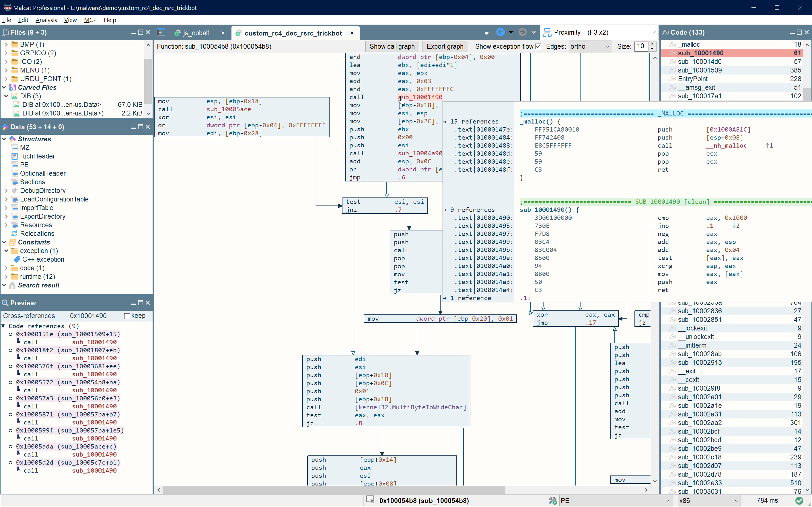Expand the BMP (1) folder

coord(6,44)
